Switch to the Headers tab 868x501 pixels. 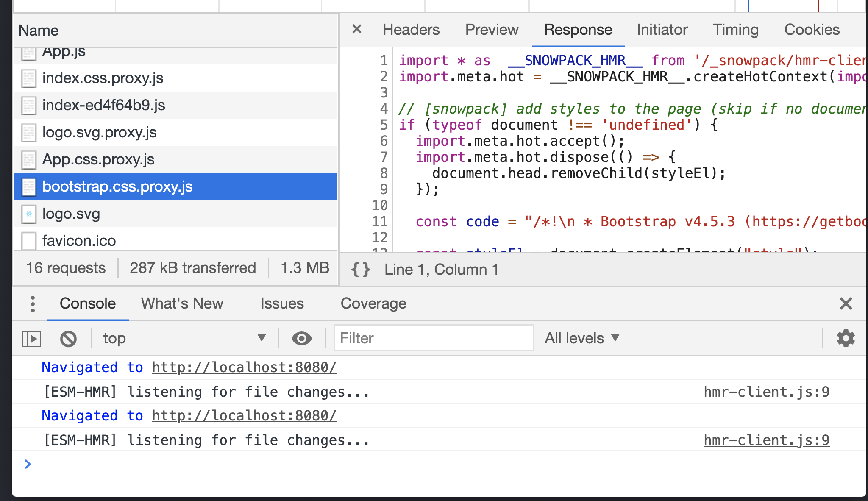point(411,30)
